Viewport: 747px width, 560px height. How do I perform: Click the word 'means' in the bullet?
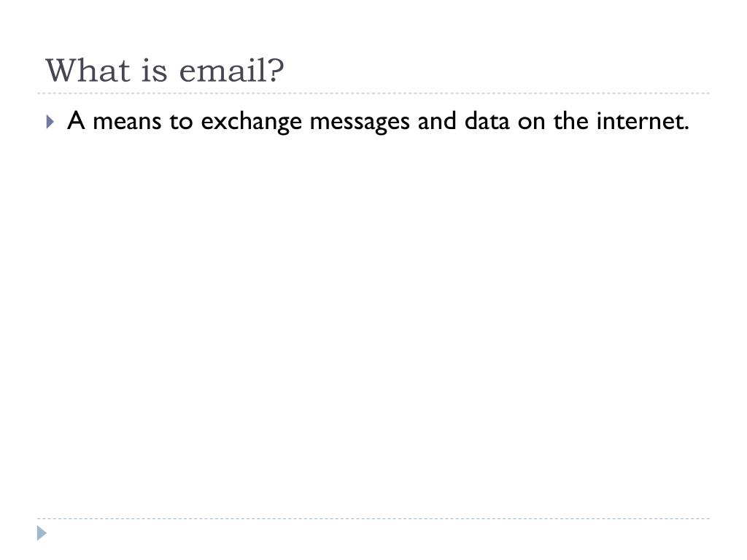127,122
